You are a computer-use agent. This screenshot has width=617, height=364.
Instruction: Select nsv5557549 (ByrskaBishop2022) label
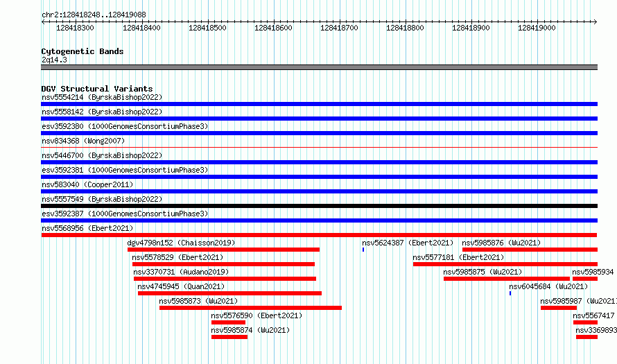click(x=102, y=199)
